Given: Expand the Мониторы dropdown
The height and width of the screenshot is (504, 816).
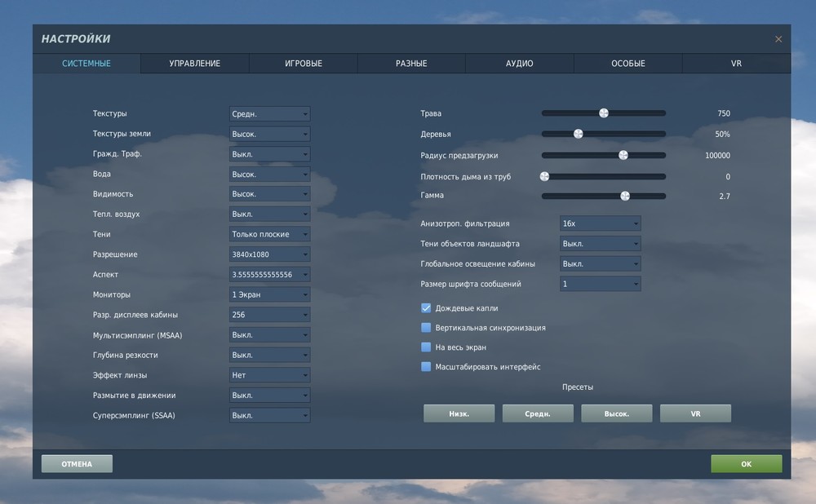Looking at the screenshot, I should click(x=269, y=294).
